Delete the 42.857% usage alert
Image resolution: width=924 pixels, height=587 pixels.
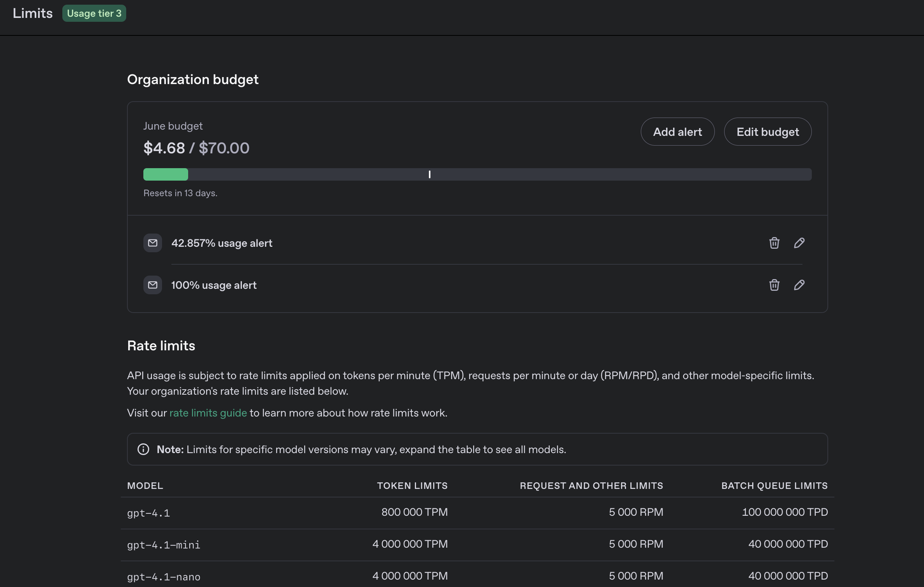[774, 243]
